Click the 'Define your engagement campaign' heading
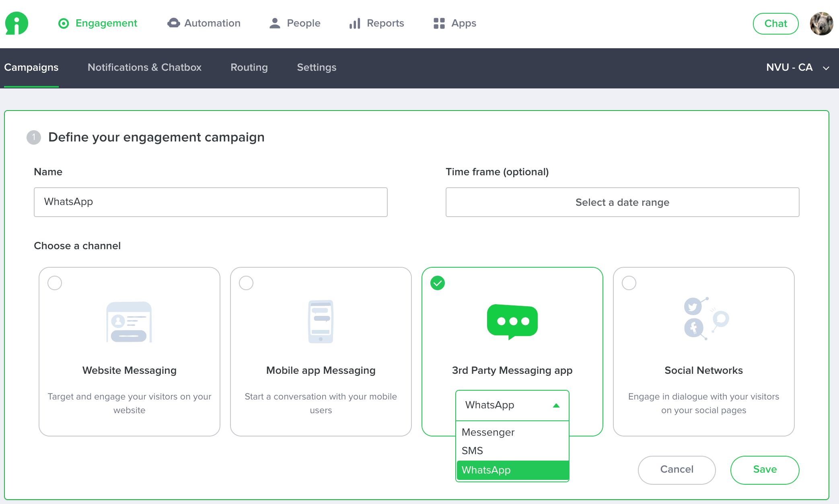This screenshot has height=504, width=839. coord(156,137)
